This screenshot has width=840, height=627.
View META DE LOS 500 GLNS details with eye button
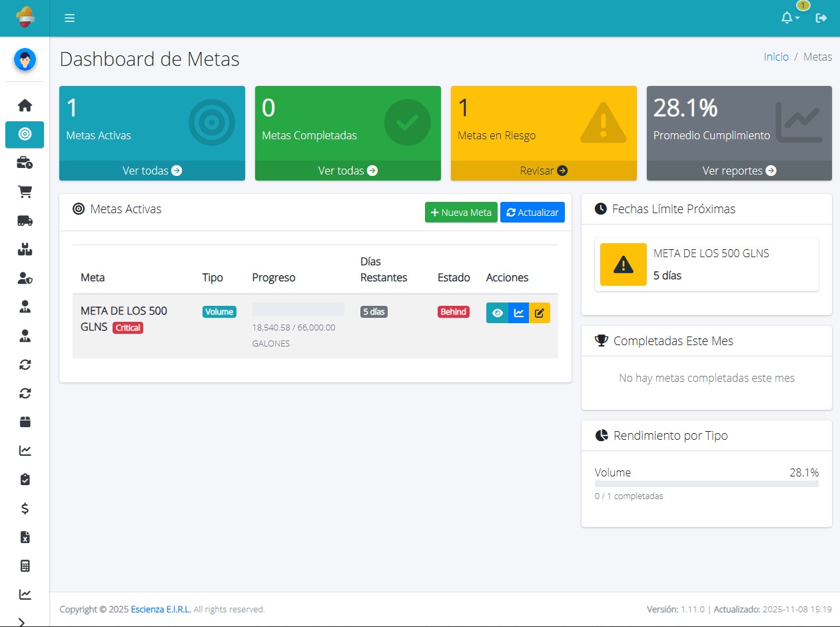tap(497, 313)
